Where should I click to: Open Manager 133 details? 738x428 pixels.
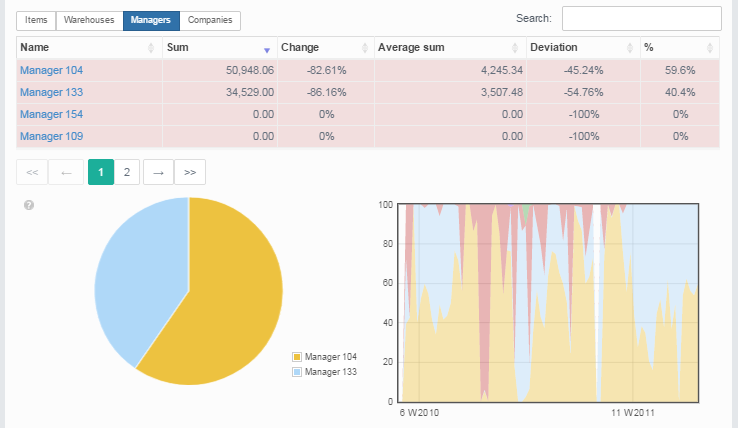(52, 92)
